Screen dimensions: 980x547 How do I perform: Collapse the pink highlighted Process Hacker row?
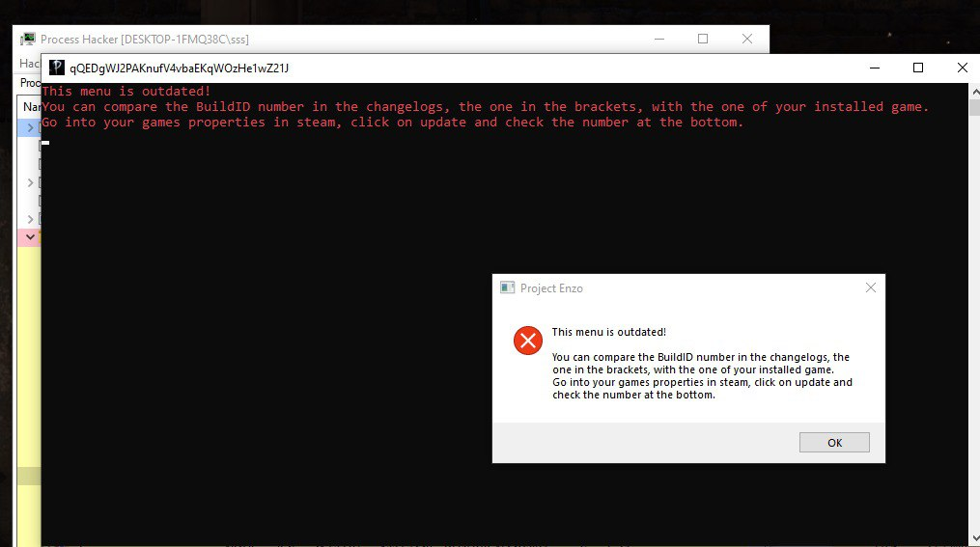30,237
